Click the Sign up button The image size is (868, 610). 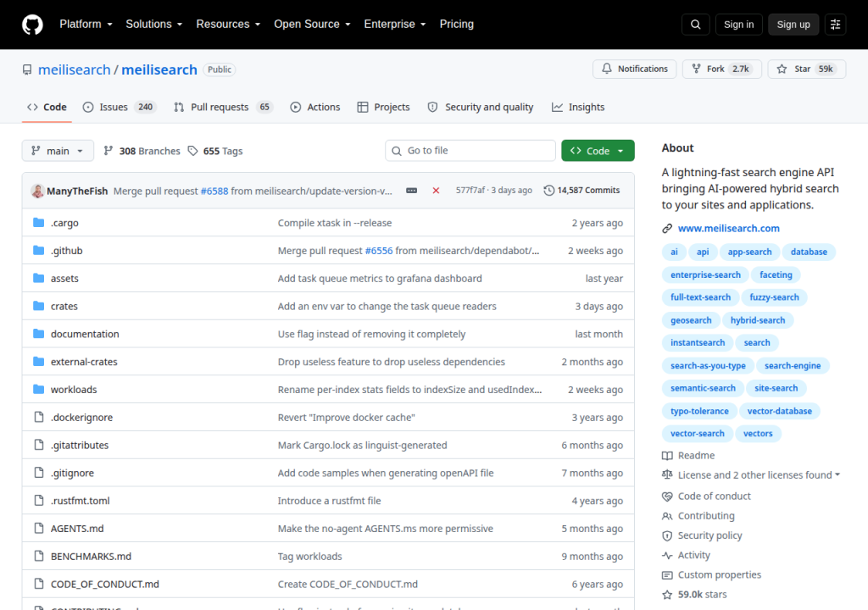(x=793, y=25)
